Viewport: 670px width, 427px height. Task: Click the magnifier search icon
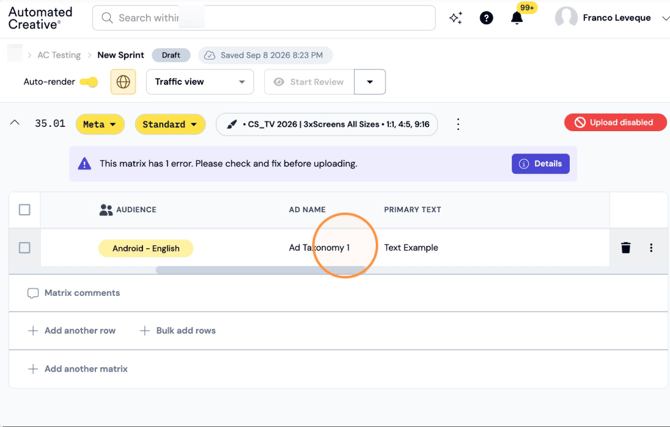click(107, 18)
